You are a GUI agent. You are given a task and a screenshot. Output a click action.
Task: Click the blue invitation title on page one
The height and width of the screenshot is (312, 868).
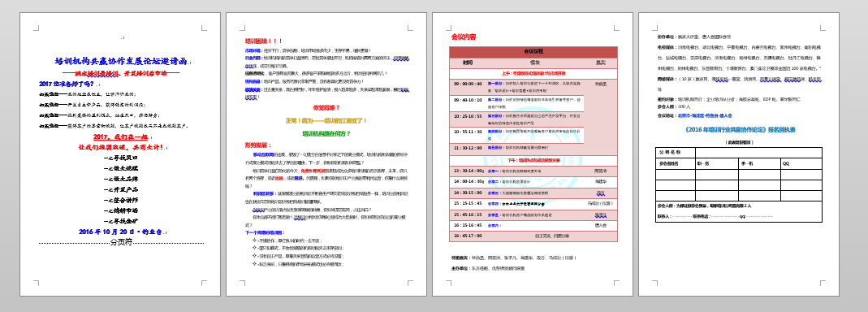coord(121,62)
